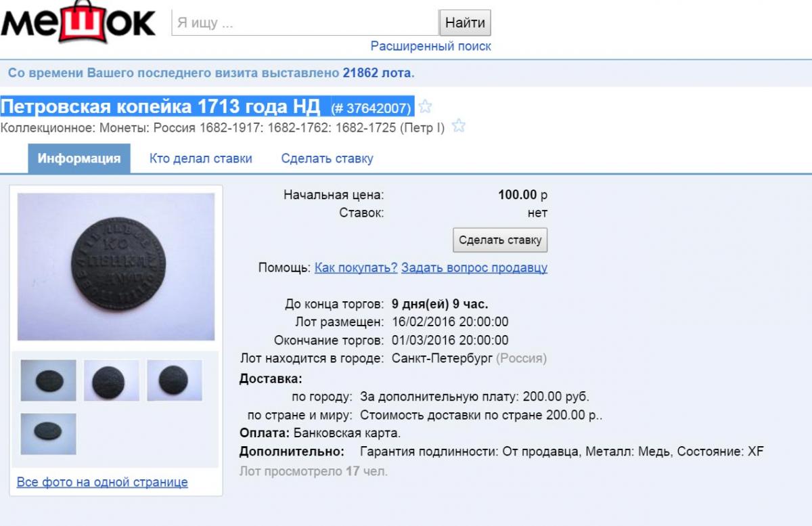The width and height of the screenshot is (812, 526).
Task: Open the 'Кто делал ставки' tab
Action: (201, 158)
